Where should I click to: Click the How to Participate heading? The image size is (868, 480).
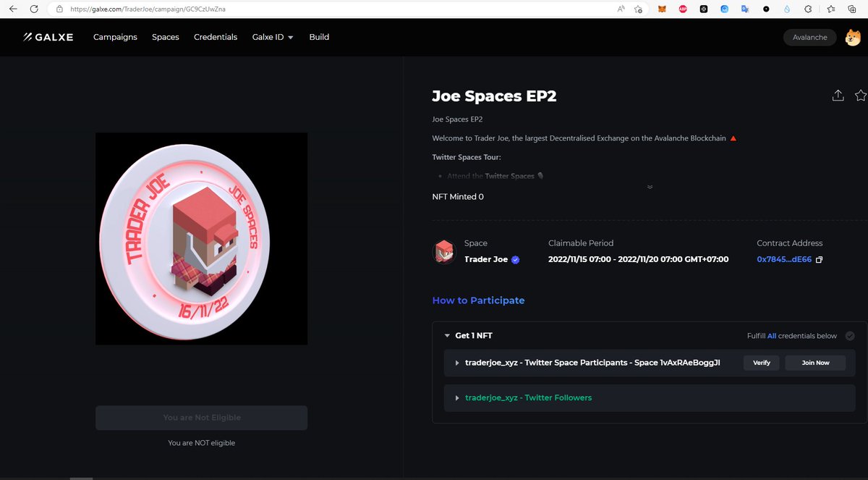(x=478, y=300)
